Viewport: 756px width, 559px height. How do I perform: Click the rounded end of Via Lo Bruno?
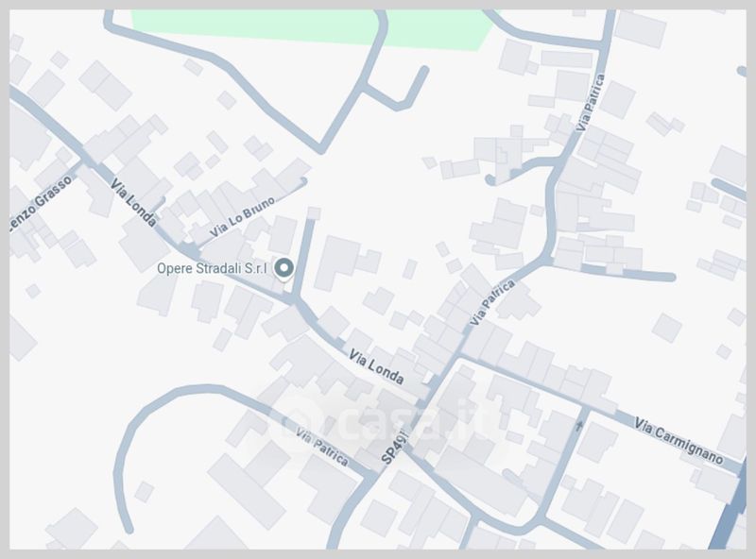(302, 181)
